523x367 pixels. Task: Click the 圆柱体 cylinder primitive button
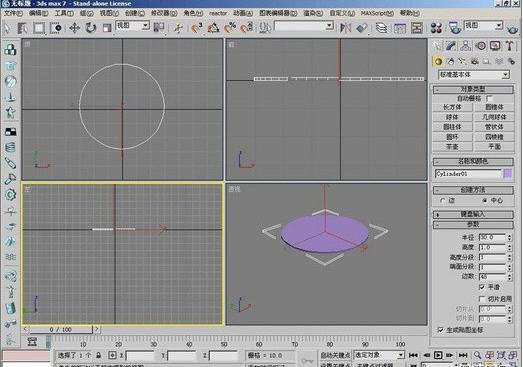[452, 127]
